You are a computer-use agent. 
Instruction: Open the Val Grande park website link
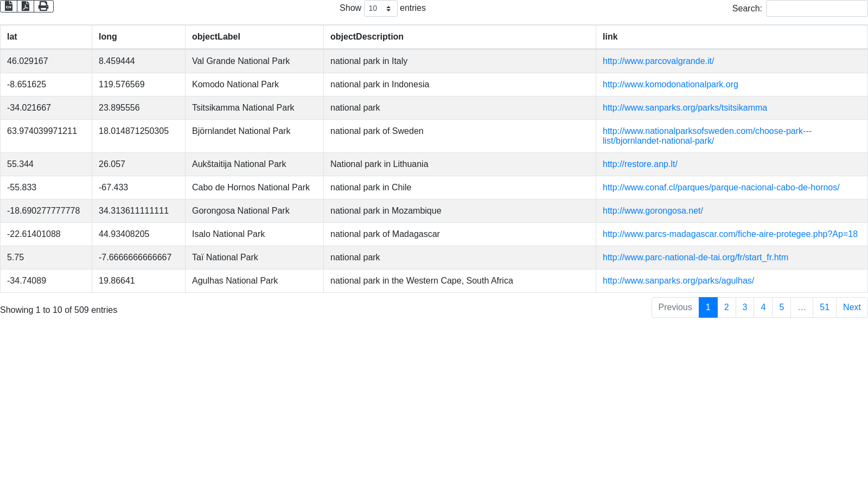click(658, 61)
